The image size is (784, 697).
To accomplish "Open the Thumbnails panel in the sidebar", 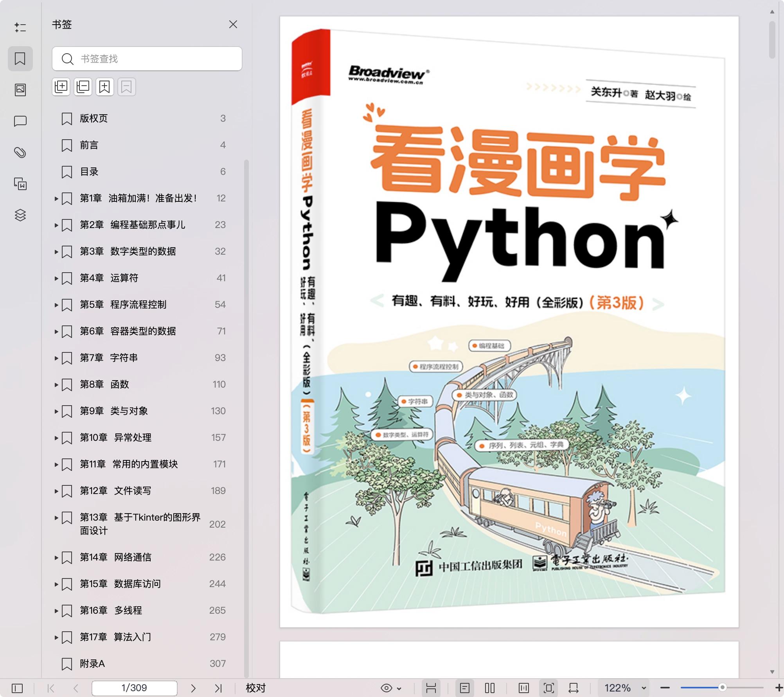I will click(x=20, y=89).
